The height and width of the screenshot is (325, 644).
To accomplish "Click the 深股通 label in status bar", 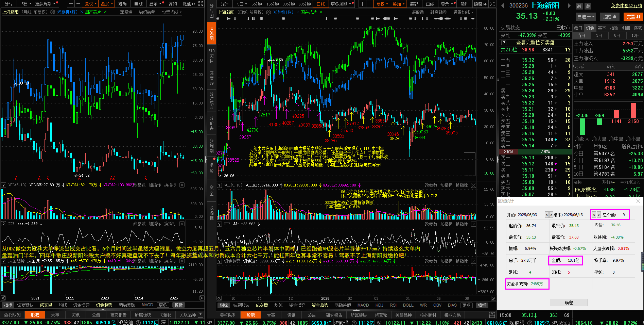I will (x=517, y=323).
